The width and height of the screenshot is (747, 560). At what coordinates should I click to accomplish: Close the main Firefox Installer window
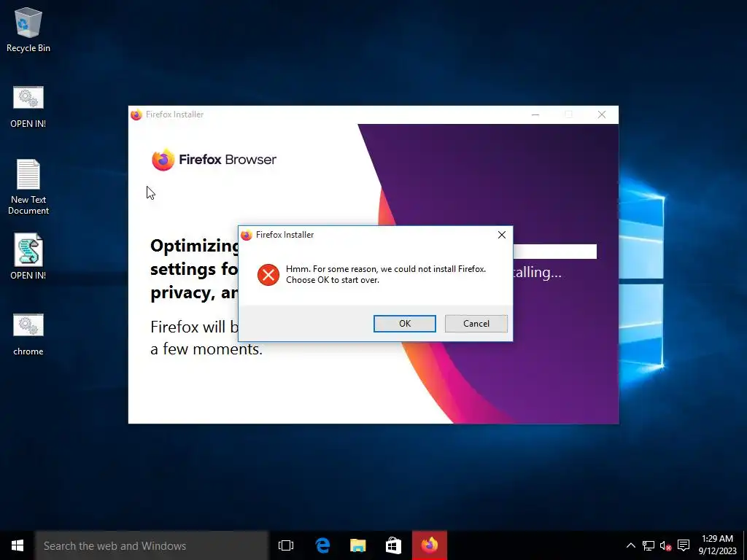602,114
